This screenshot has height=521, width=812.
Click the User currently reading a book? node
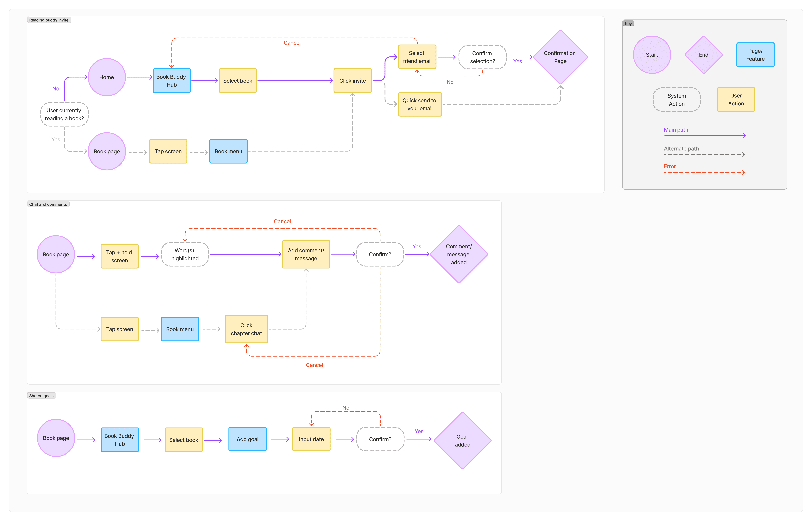click(x=64, y=114)
